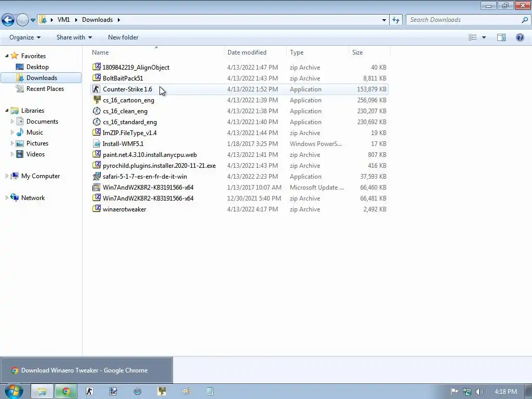Image resolution: width=532 pixels, height=399 pixels.
Task: Click the Change your view icon
Action: [473, 37]
